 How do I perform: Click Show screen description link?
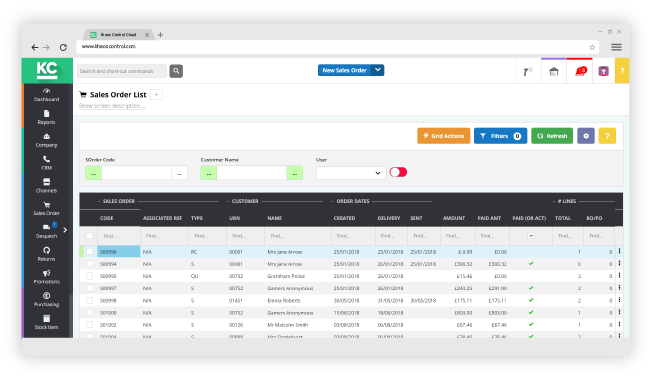pyautogui.click(x=112, y=106)
